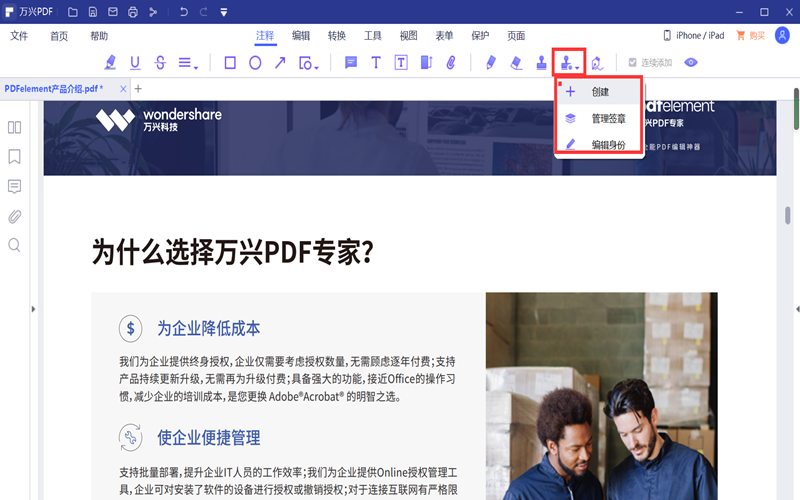Select the eraser tool
This screenshot has width=800, height=500.
[516, 62]
